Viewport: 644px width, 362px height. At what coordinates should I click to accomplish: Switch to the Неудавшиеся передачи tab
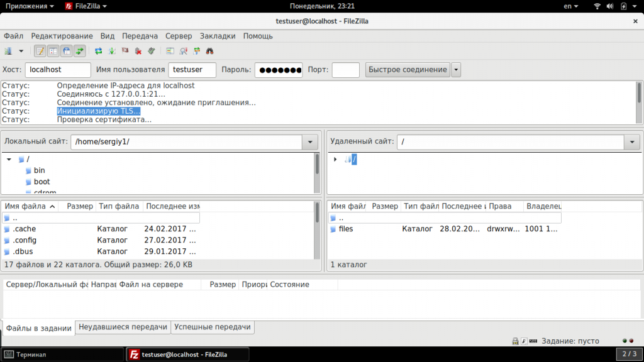coord(123,327)
